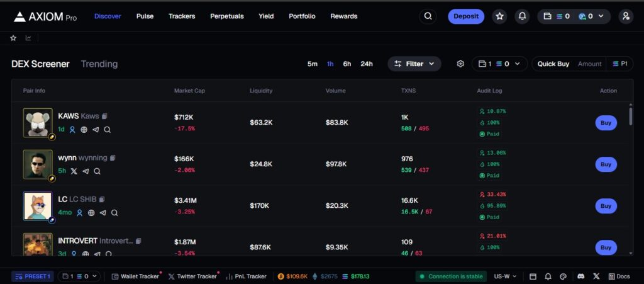Open the KAWS token thumbnail image
The image size is (644, 284).
[38, 123]
